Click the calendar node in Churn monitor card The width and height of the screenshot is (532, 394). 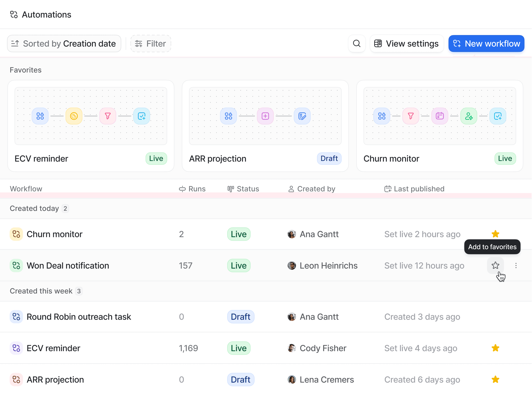coord(440,116)
